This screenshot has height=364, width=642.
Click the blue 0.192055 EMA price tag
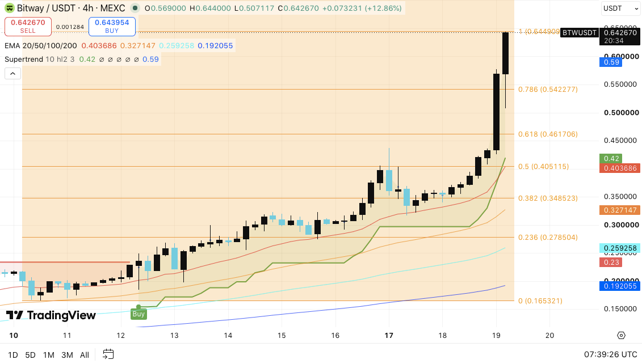(620, 286)
